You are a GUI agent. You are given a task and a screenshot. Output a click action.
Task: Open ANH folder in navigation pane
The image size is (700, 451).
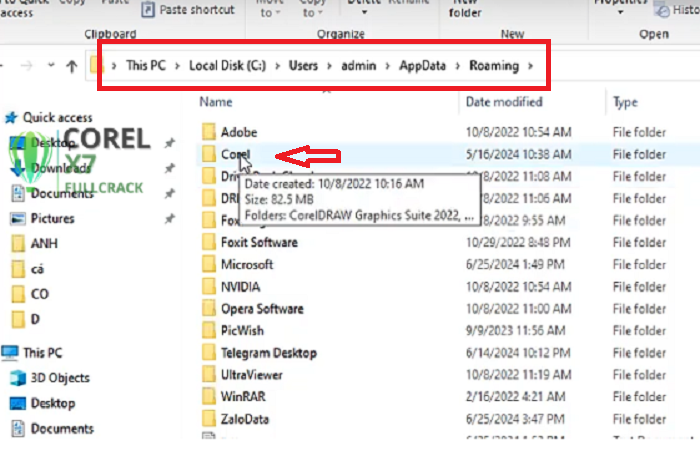point(44,243)
